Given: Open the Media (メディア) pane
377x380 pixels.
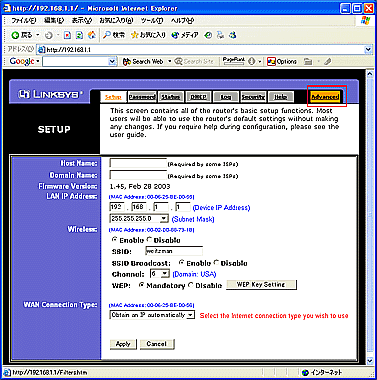Looking at the screenshot, I should [x=185, y=35].
